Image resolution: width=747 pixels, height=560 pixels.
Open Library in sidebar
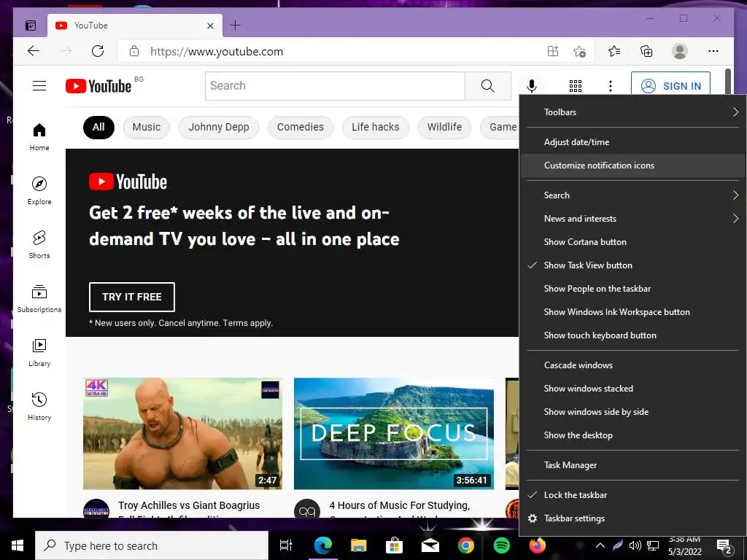[39, 352]
